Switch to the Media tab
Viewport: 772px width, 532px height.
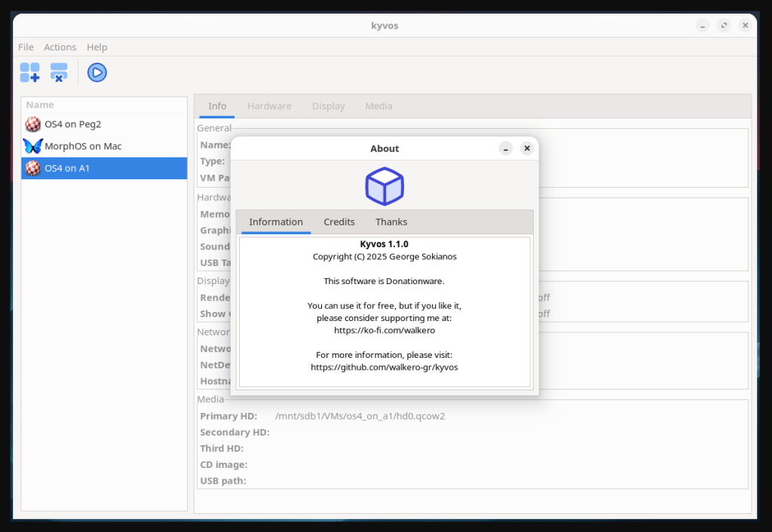click(378, 106)
